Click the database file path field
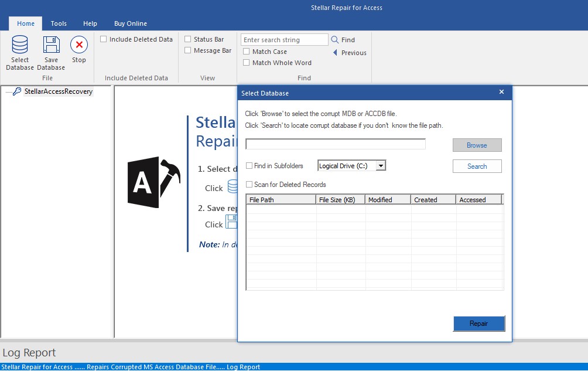Image resolution: width=588 pixels, height=371 pixels. [x=336, y=144]
